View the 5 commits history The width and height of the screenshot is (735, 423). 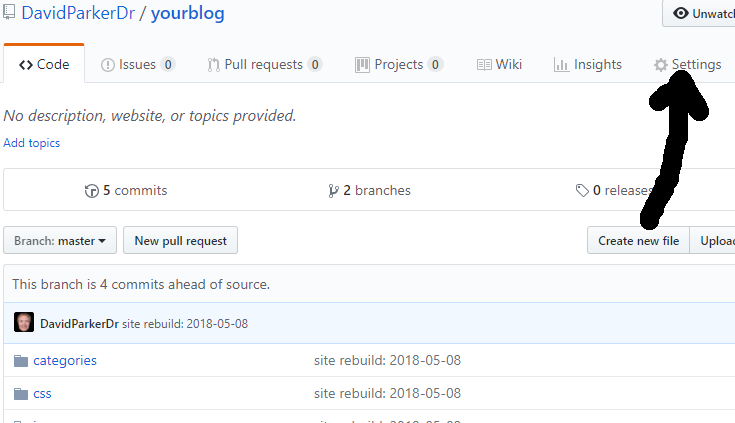[126, 190]
